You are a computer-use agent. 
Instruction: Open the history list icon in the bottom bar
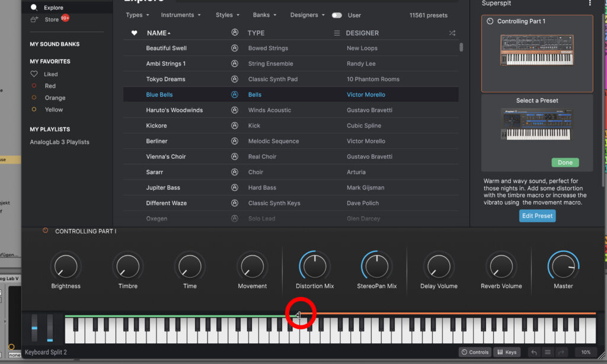point(547,352)
